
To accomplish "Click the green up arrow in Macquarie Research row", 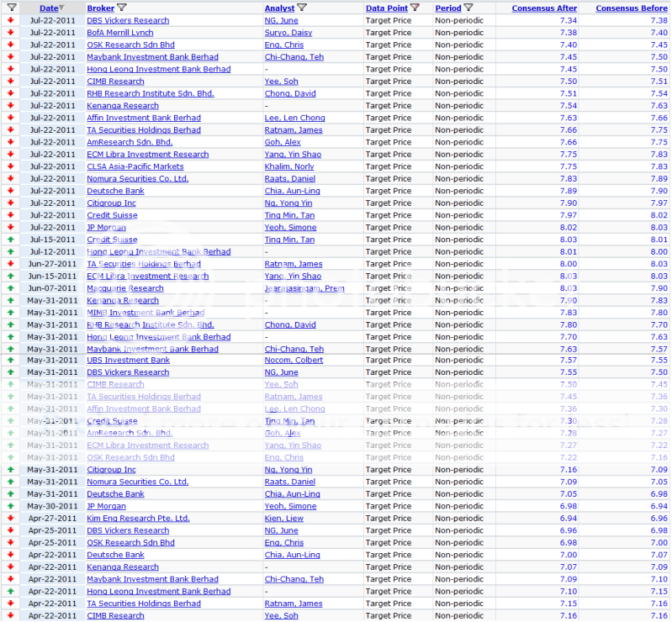I will 10,288.
